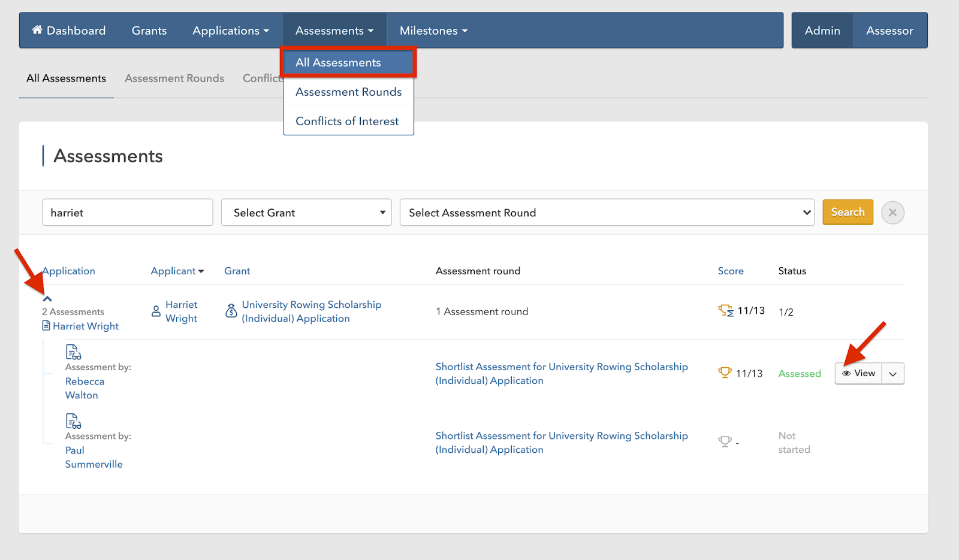Click the grant money bag icon
The width and height of the screenshot is (959, 560).
231,311
